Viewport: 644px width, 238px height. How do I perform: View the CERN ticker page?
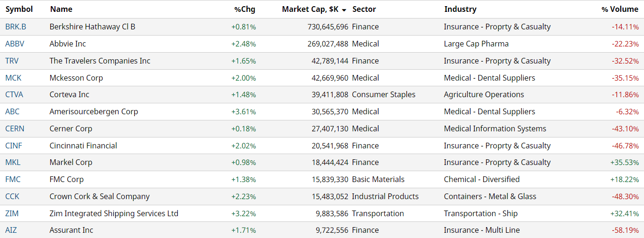[15, 129]
